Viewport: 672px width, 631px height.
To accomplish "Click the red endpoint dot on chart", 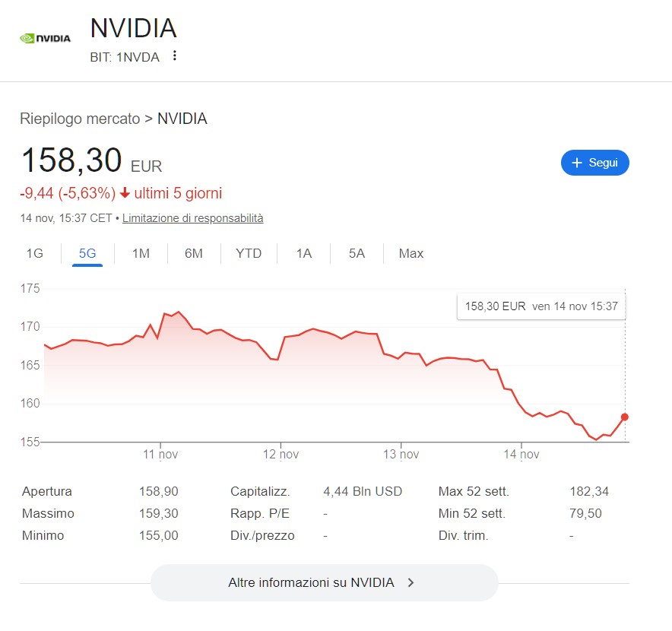I will 625,417.
